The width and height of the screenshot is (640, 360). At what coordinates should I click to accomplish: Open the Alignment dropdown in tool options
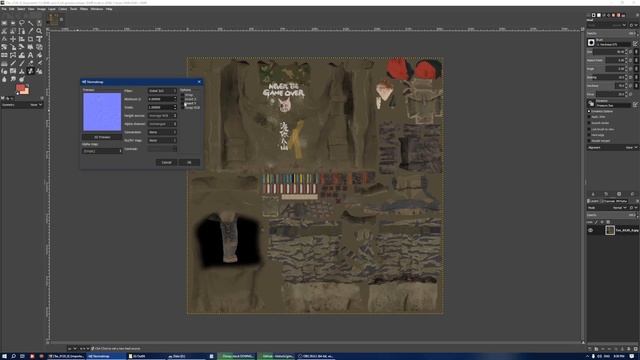click(612, 147)
